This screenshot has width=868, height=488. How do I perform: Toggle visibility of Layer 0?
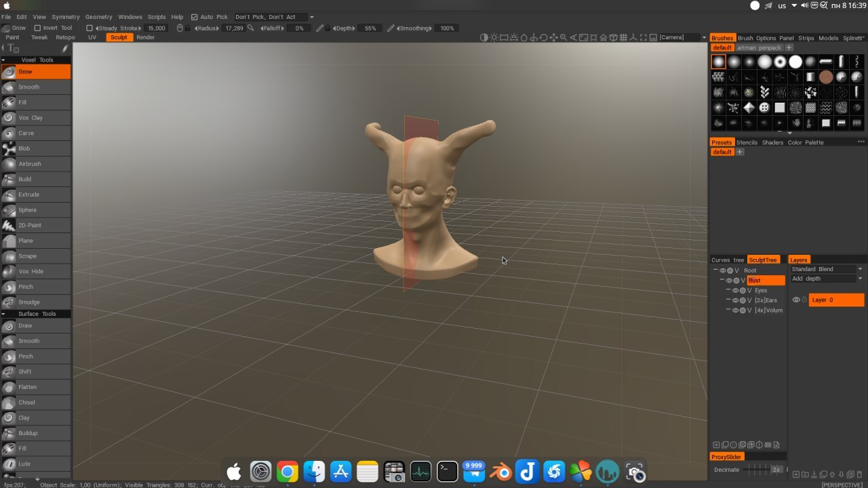[796, 300]
